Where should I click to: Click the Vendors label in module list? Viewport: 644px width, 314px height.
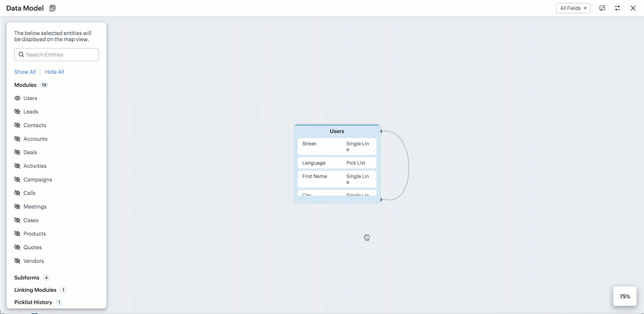34,261
